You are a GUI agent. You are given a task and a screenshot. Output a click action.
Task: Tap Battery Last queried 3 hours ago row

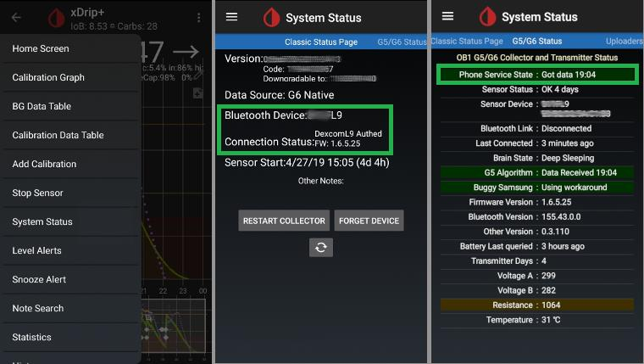[536, 246]
